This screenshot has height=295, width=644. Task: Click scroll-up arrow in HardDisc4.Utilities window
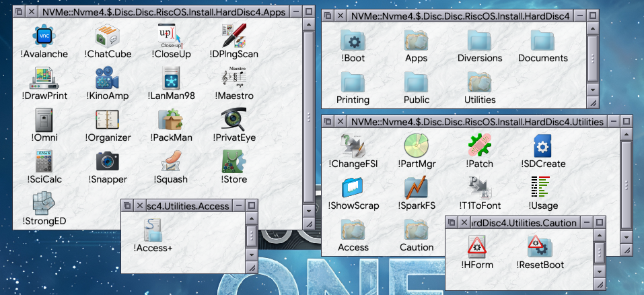pyautogui.click(x=626, y=135)
